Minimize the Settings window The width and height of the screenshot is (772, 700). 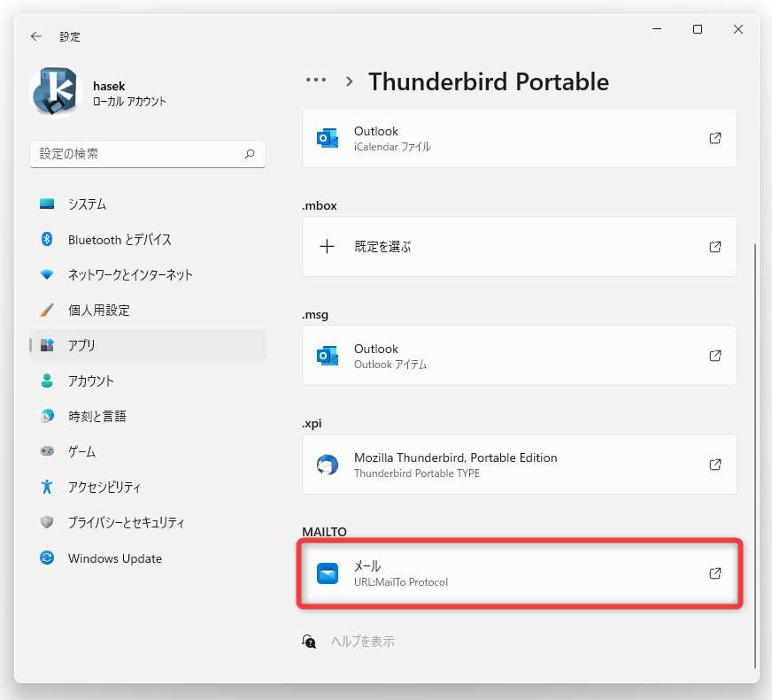657,29
